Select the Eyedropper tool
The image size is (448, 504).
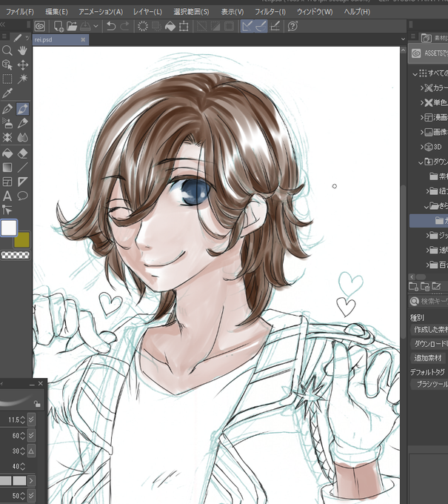click(x=7, y=93)
